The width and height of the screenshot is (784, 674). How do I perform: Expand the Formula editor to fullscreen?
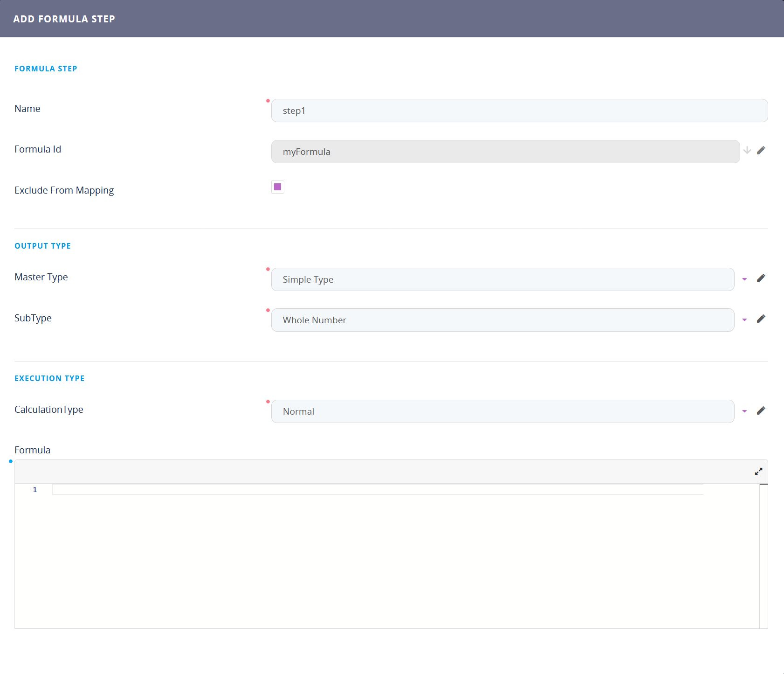pyautogui.click(x=758, y=472)
